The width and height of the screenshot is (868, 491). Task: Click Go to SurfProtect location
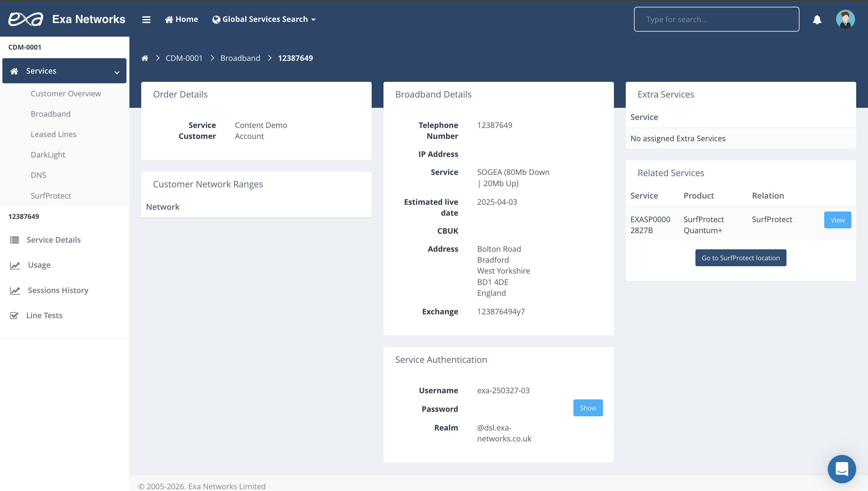(x=741, y=258)
